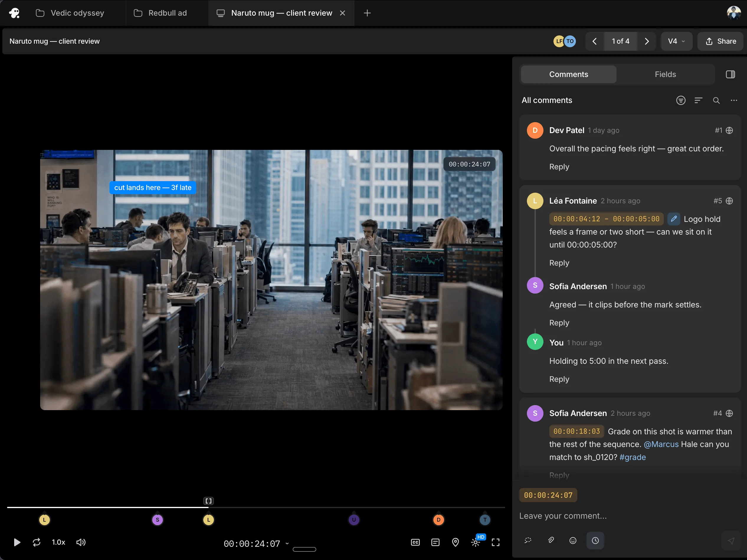The height and width of the screenshot is (560, 747).
Task: Play the video
Action: tap(17, 542)
